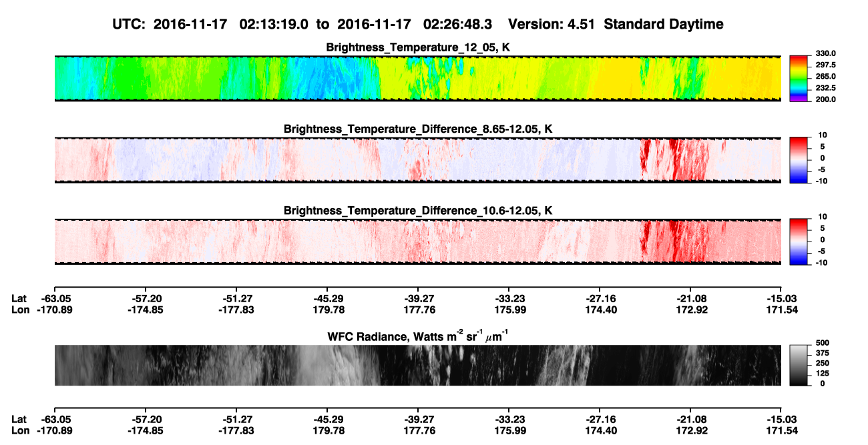Click the grayscale WFC Radiance image strip
This screenshot has width=868, height=445.
(x=418, y=365)
